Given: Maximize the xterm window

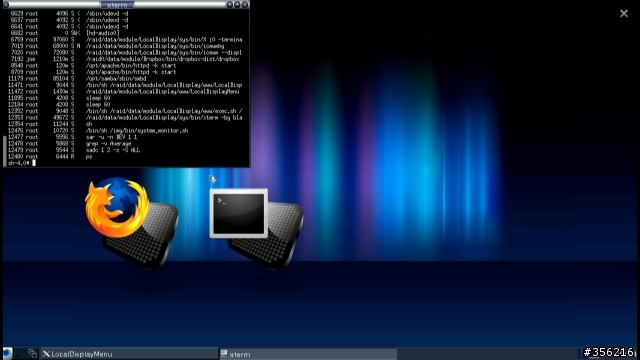Looking at the screenshot, I should (237, 5).
